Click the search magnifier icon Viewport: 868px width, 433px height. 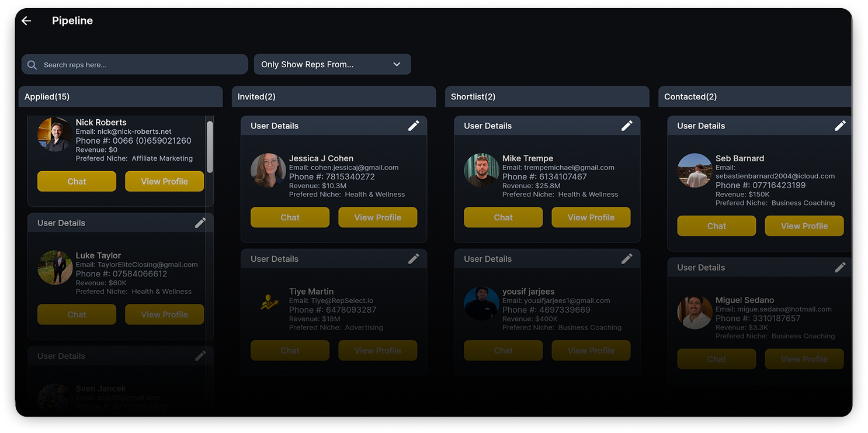[32, 65]
